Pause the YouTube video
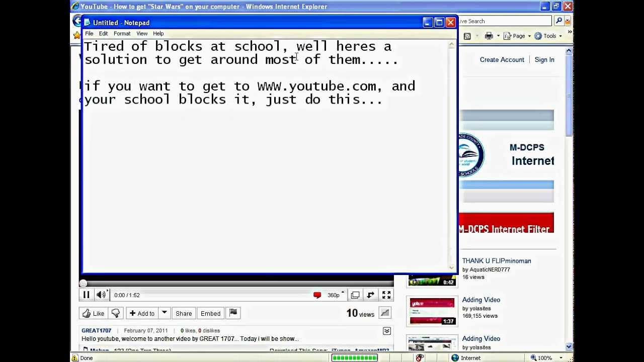The width and height of the screenshot is (644, 362). (86, 295)
